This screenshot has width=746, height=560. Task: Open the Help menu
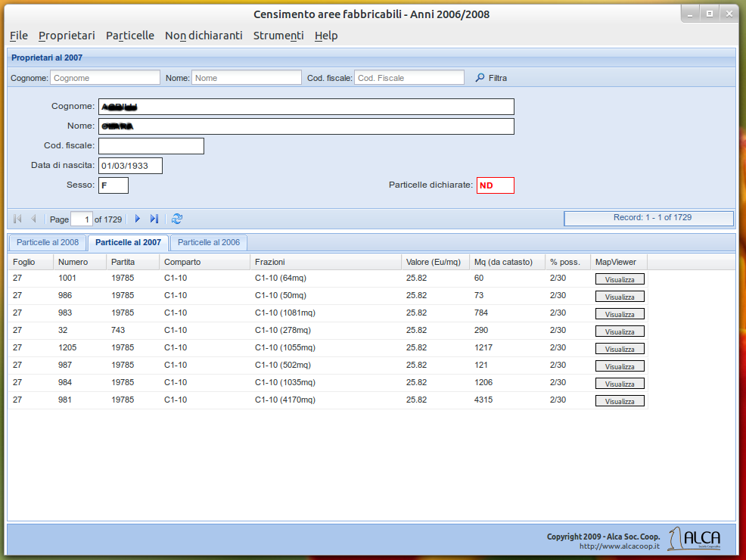point(326,36)
